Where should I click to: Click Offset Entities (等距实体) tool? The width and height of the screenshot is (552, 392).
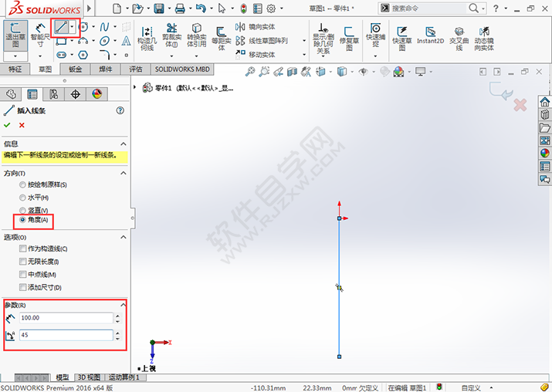pyautogui.click(x=221, y=39)
